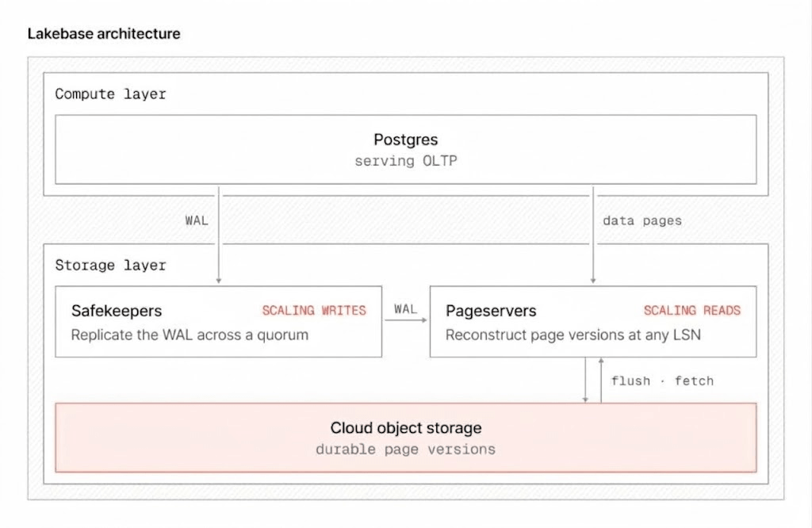Click the data pages arrow label
Screen dimensions: 812x528
[x=642, y=221]
